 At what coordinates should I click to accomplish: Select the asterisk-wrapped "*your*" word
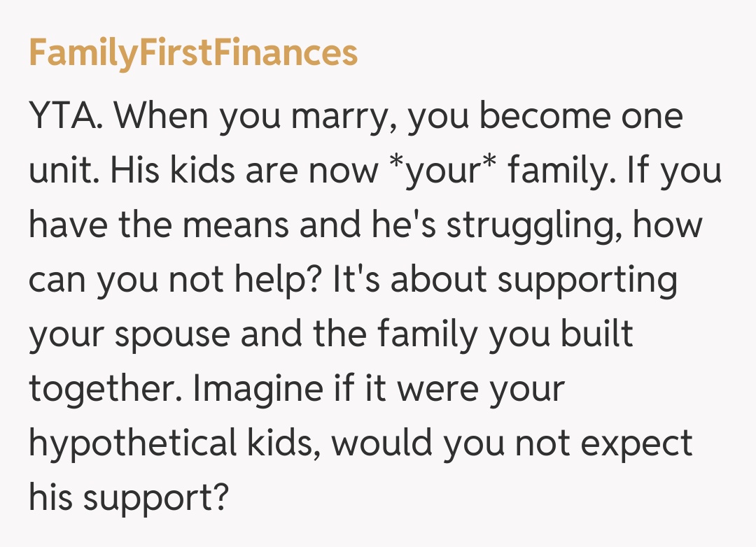coord(441,171)
